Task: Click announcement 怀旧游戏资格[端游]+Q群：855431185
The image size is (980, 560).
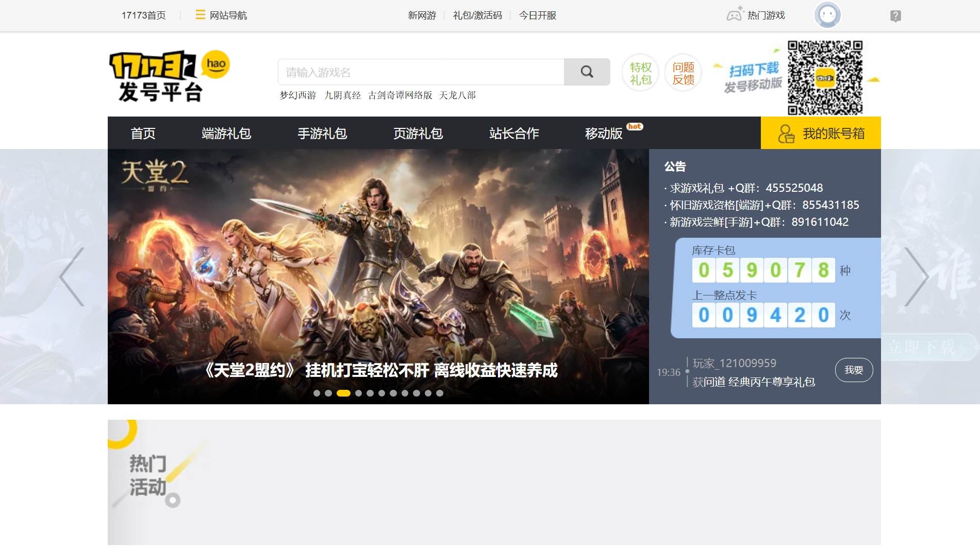Action: (764, 205)
